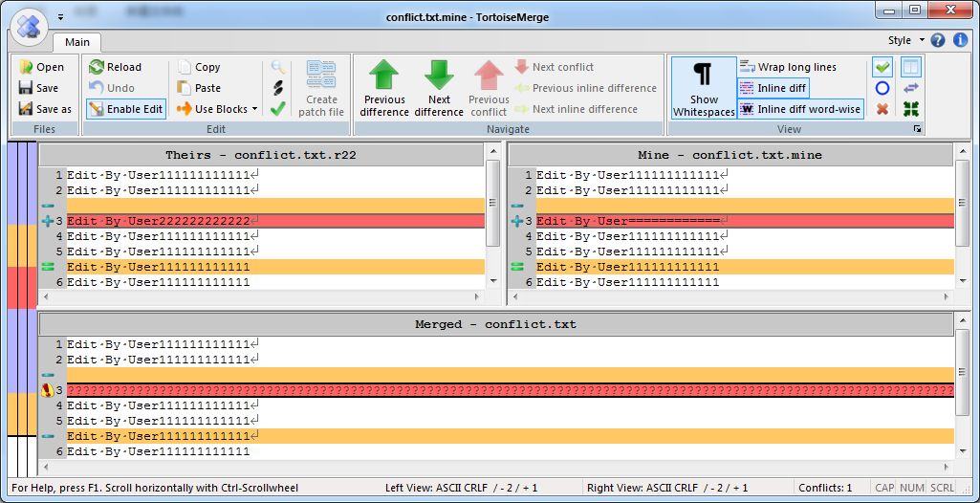
Task: Toggle the green checkmark in View group
Action: click(882, 67)
